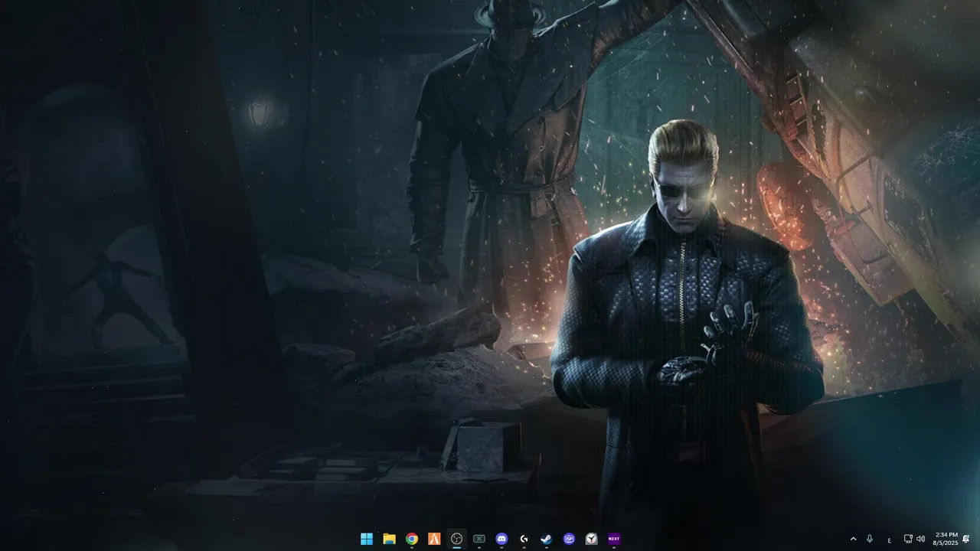Switch to OBS Studio on the taskbar
980x551 pixels.
click(457, 539)
